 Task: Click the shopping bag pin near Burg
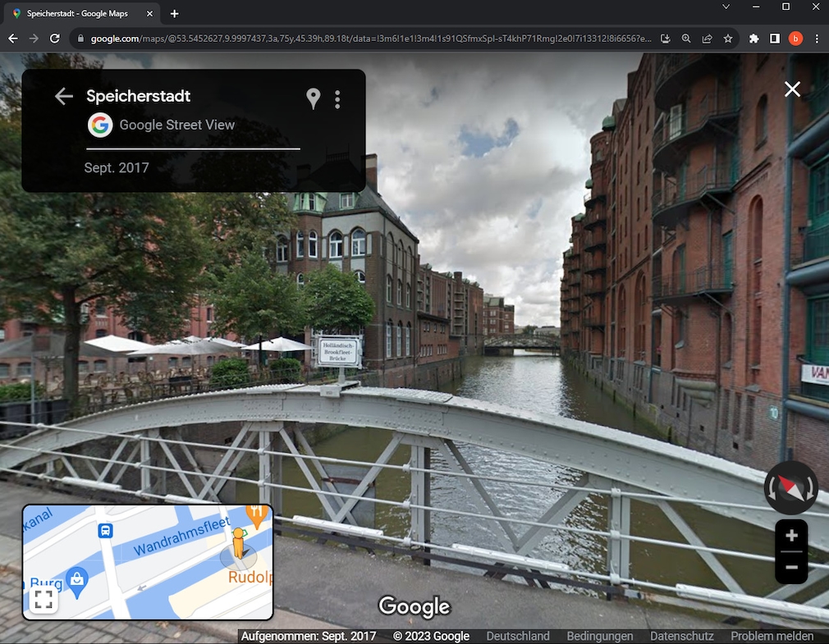pyautogui.click(x=76, y=580)
